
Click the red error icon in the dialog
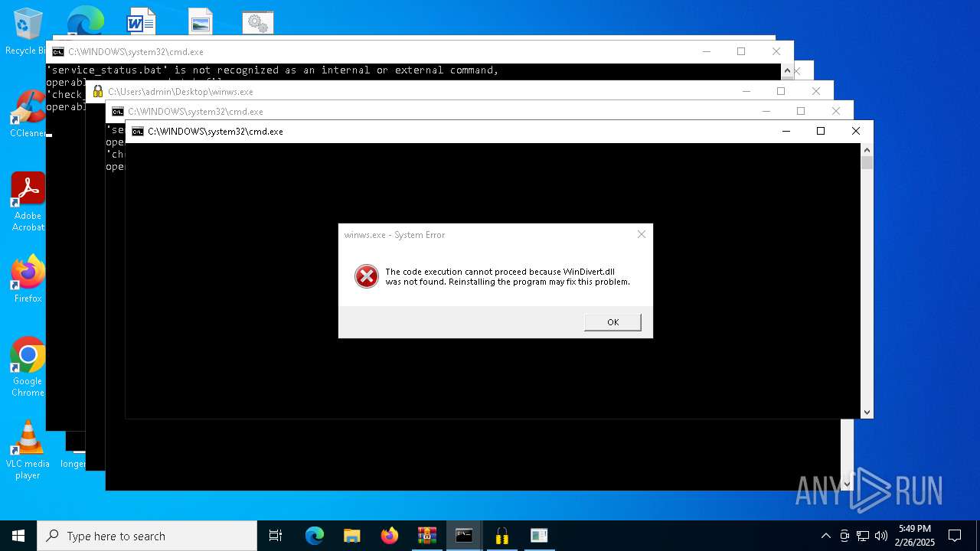click(x=367, y=276)
